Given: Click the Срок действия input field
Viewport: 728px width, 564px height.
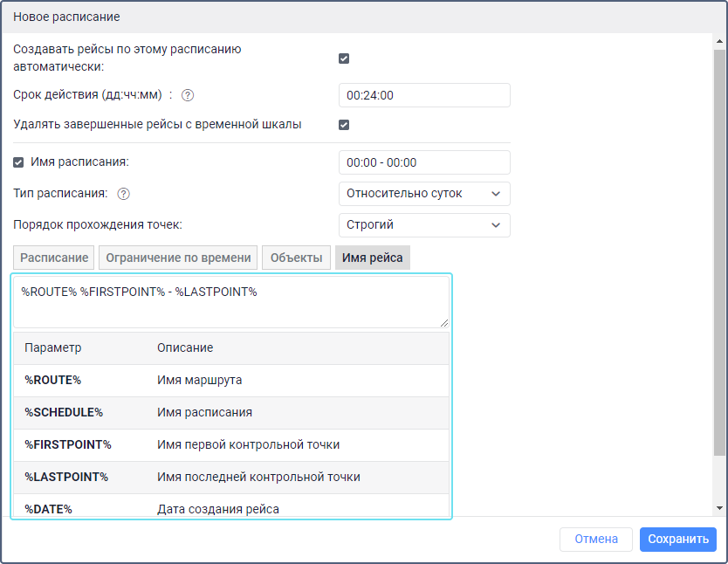Looking at the screenshot, I should (x=423, y=95).
